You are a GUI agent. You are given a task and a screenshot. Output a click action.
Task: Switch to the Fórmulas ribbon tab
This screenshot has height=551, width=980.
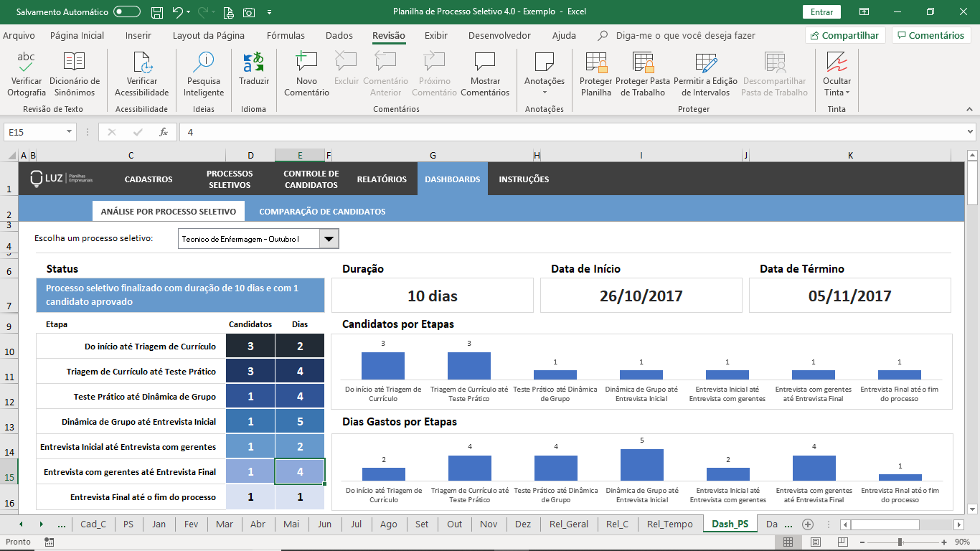[286, 35]
